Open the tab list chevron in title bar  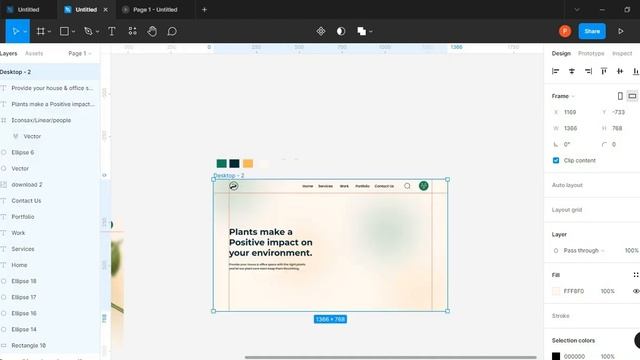click(577, 9)
